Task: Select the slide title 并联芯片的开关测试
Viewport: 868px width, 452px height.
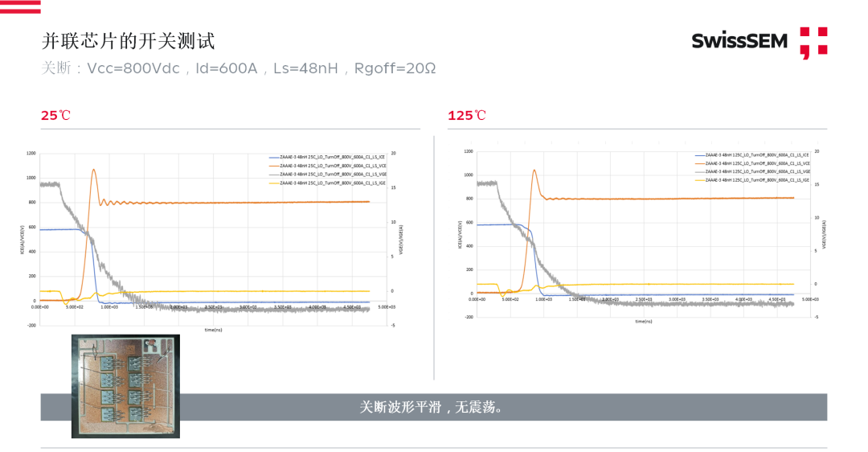Action: [128, 41]
